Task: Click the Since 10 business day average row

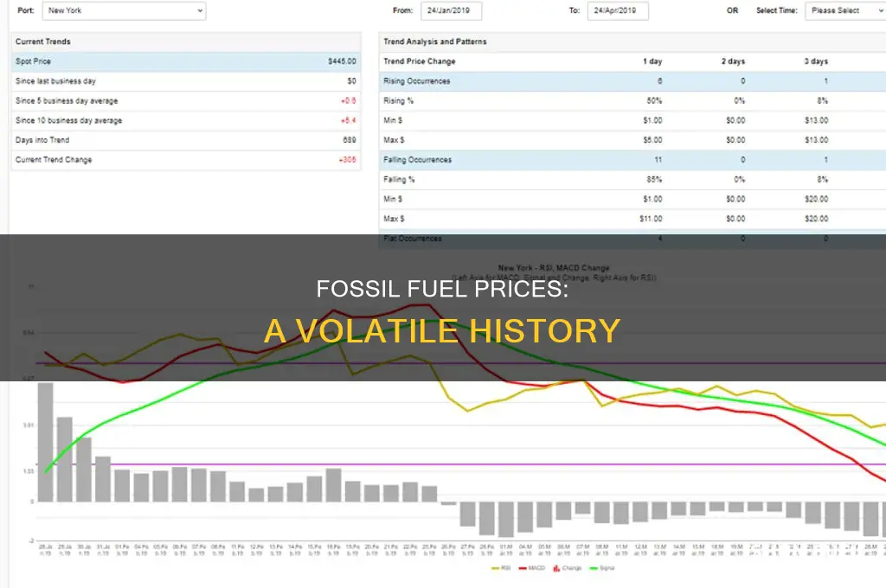Action: click(186, 121)
